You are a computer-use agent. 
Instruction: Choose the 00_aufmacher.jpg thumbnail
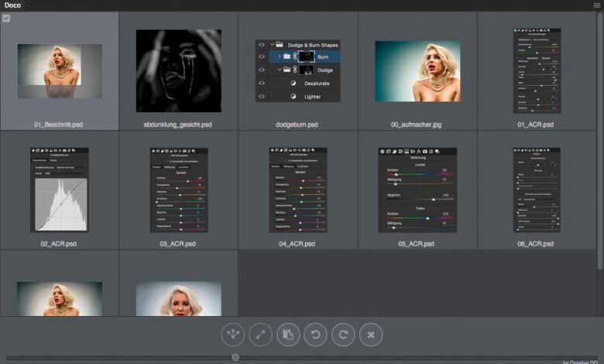tap(417, 70)
